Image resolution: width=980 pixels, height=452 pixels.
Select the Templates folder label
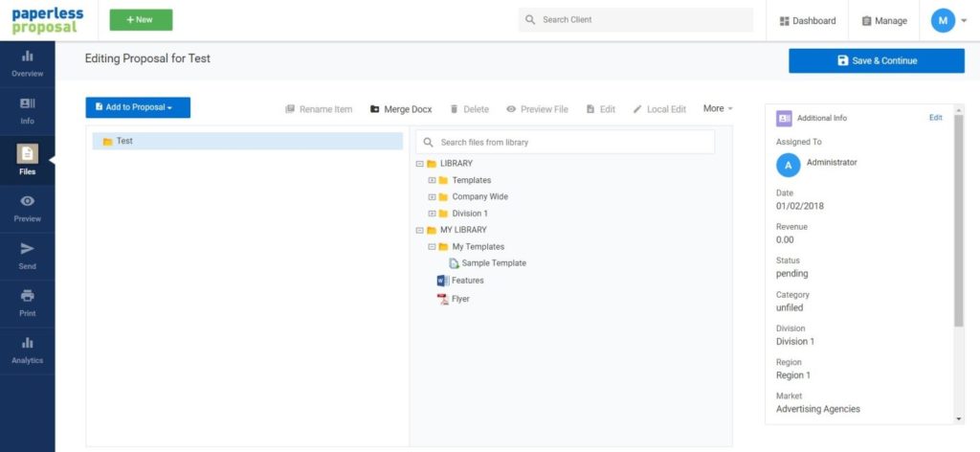pos(472,180)
